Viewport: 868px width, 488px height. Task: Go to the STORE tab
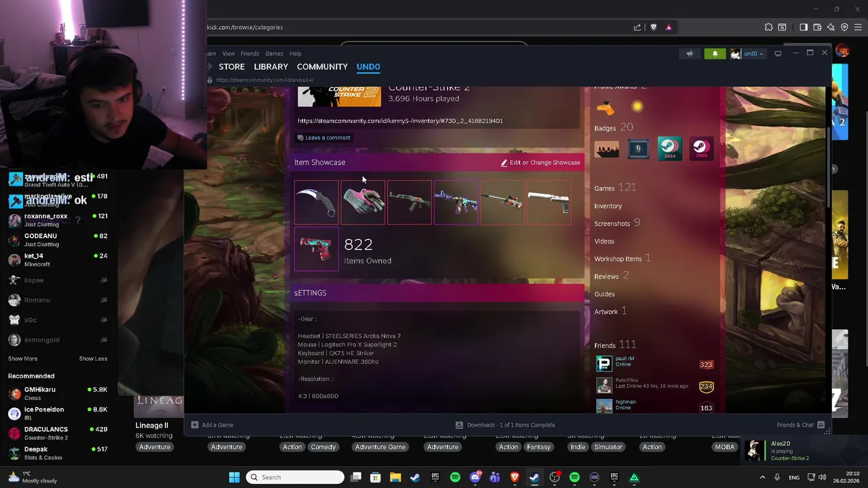231,66
